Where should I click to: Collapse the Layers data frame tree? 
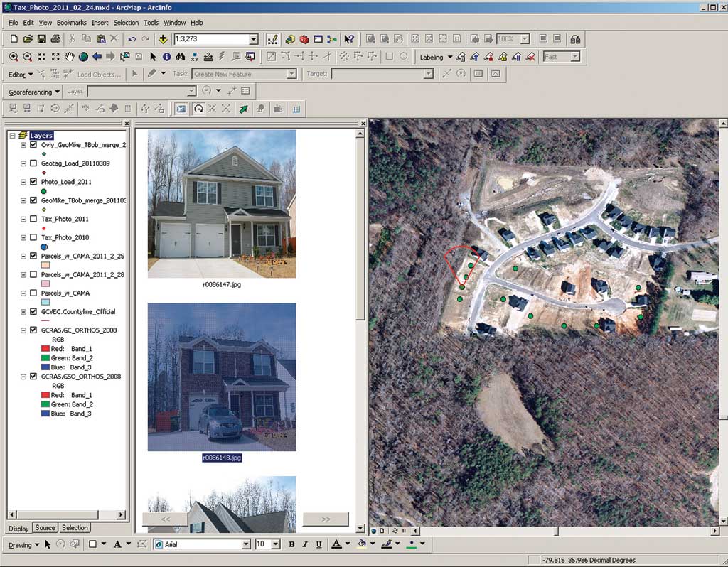tap(13, 136)
